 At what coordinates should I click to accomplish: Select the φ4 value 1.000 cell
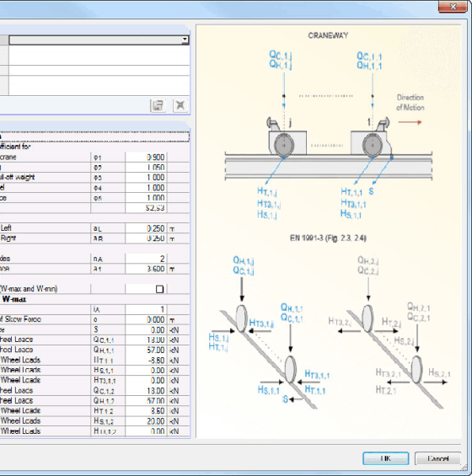tap(146, 188)
